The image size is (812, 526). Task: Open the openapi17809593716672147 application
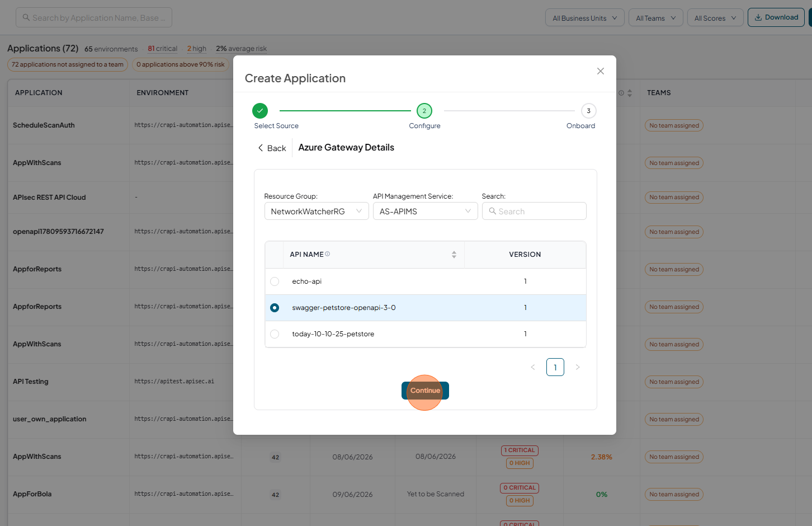[x=58, y=232]
